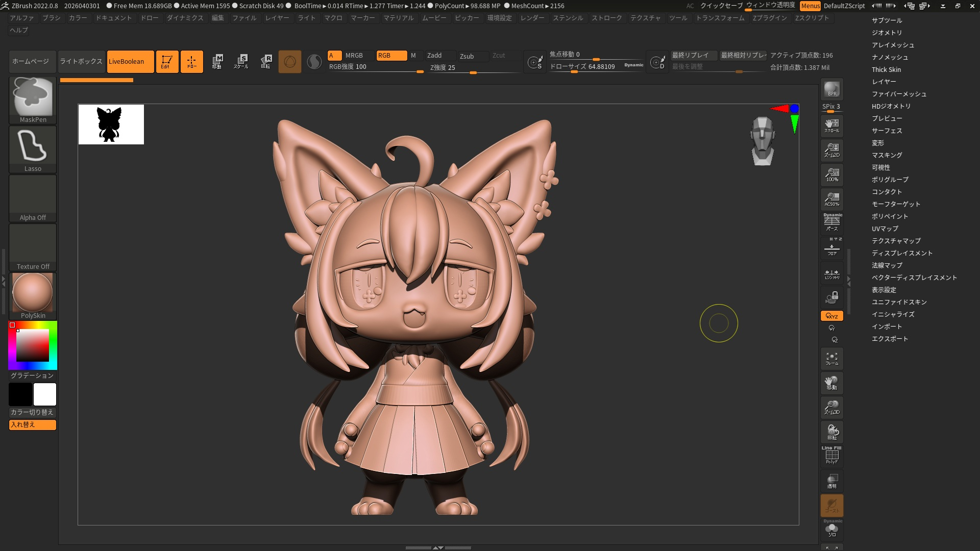Click the white secondary color swatch
The width and height of the screenshot is (980, 551).
(45, 394)
